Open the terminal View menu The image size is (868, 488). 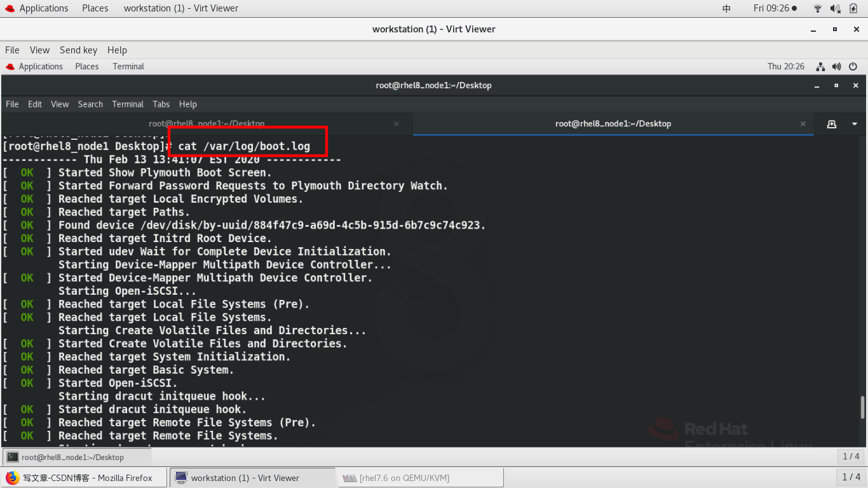click(60, 104)
